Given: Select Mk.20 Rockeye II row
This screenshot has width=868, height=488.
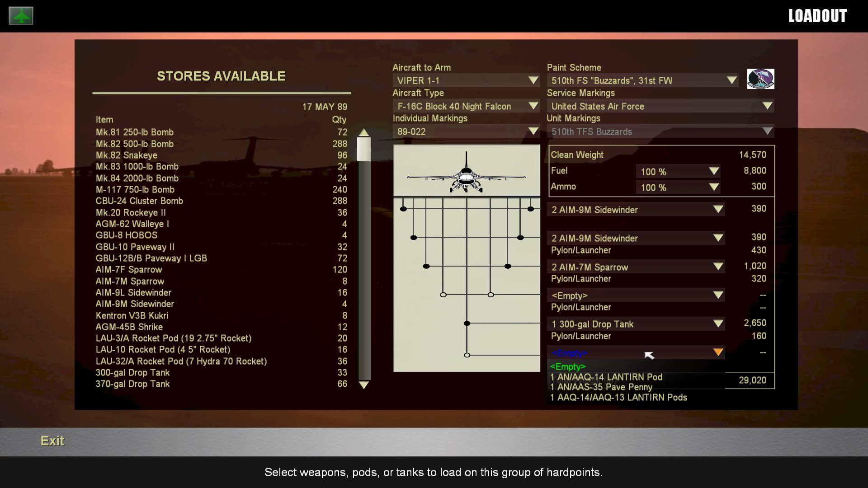Looking at the screenshot, I should [222, 212].
